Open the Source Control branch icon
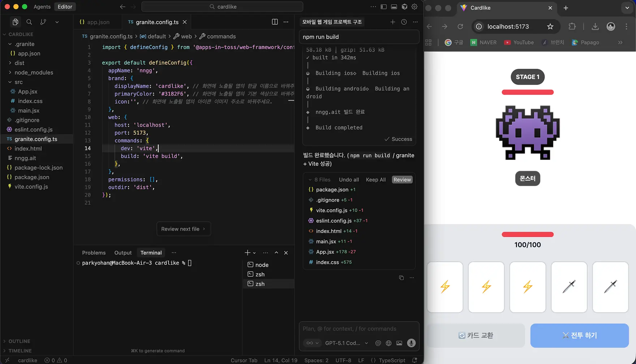The width and height of the screenshot is (636, 364). tap(43, 22)
